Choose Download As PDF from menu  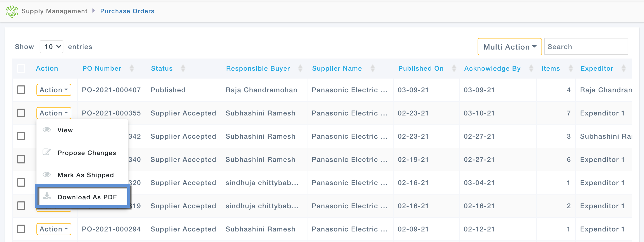(x=87, y=197)
